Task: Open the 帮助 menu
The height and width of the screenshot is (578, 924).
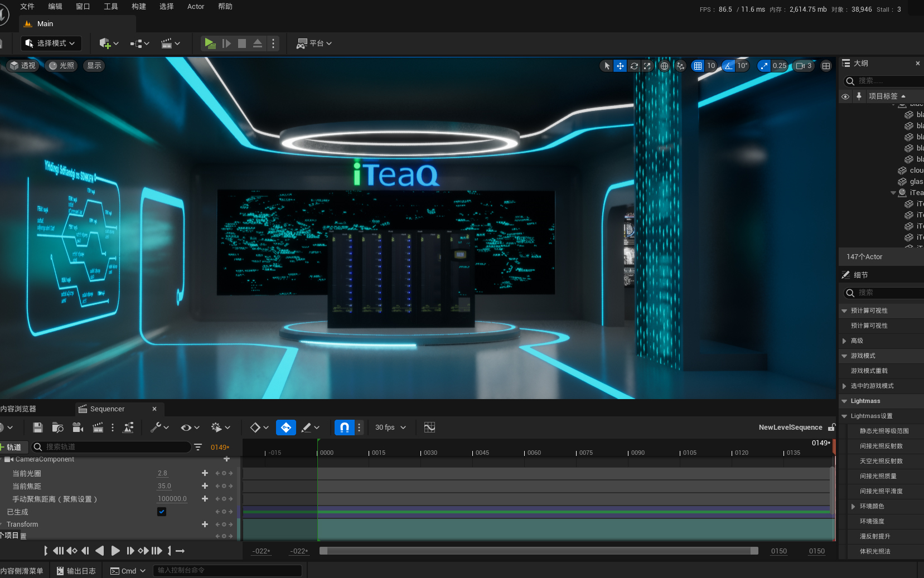Action: (x=225, y=7)
